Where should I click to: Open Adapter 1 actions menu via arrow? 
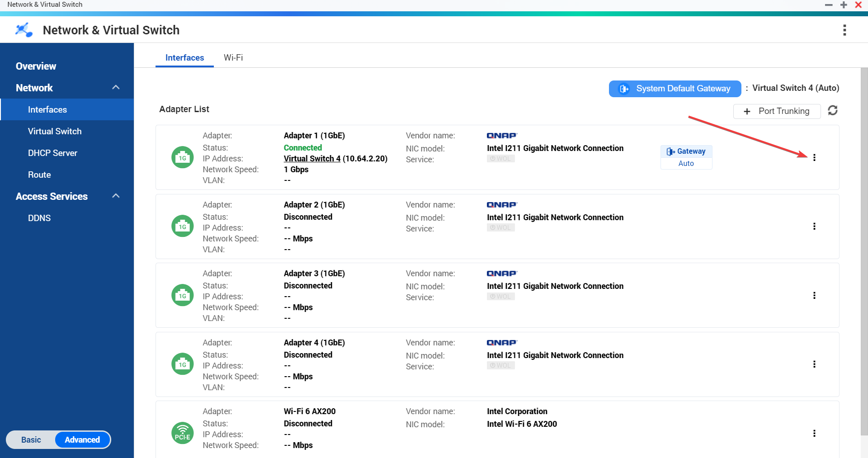814,157
